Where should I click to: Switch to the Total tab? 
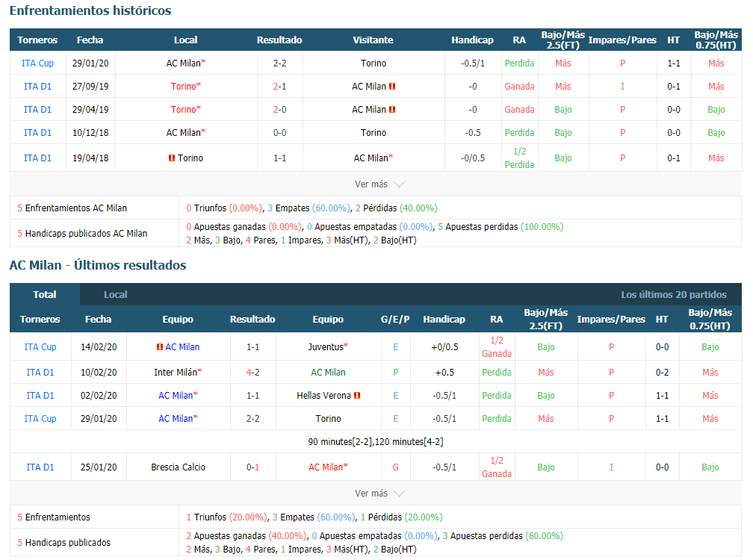[45, 295]
